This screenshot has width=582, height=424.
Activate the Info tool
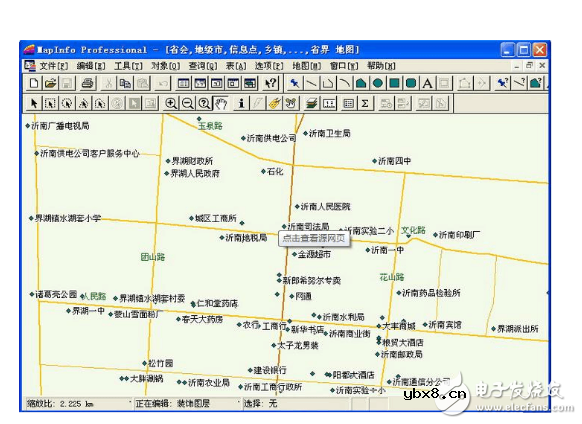coord(241,104)
